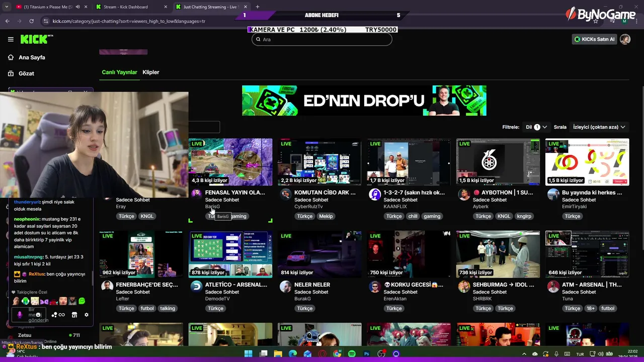Reload the page in Chrome
The height and width of the screenshot is (362, 644).
[x=31, y=21]
